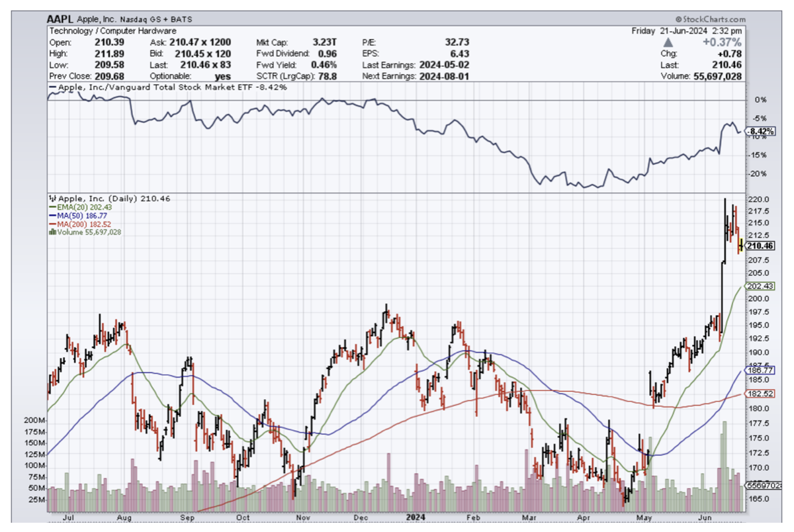Click the 186.77 MA(50) price axis tag
This screenshot has height=532, width=794.
tap(759, 371)
